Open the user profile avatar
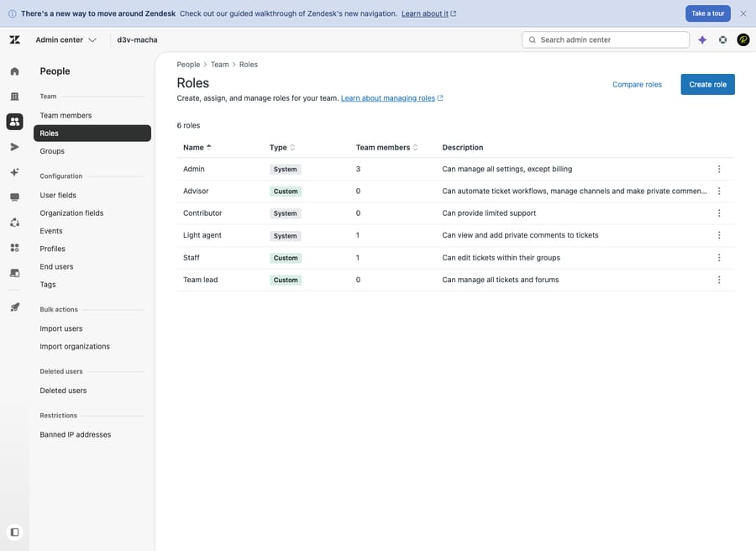Screen dimensions: 756x551 coord(743,40)
